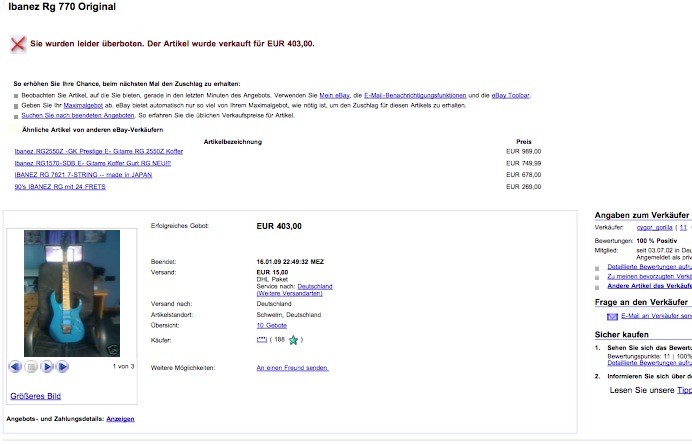Screen dimensions: 692x445
Task: Click the grey pause button under the photo
Action: point(31,366)
